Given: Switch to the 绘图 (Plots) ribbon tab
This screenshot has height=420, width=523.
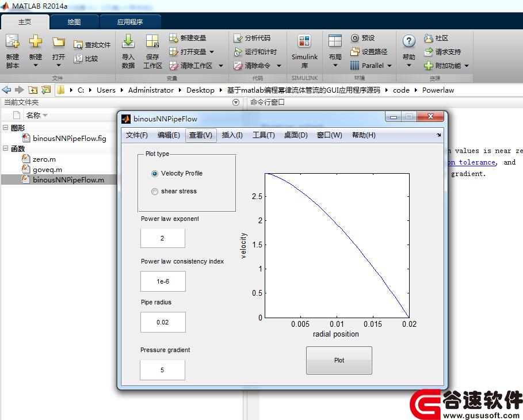Looking at the screenshot, I should coord(74,22).
